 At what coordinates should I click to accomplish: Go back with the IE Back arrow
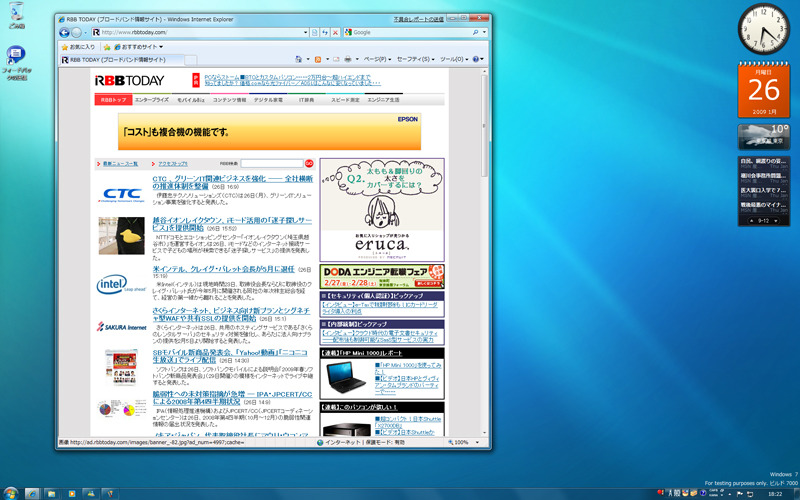pos(64,33)
